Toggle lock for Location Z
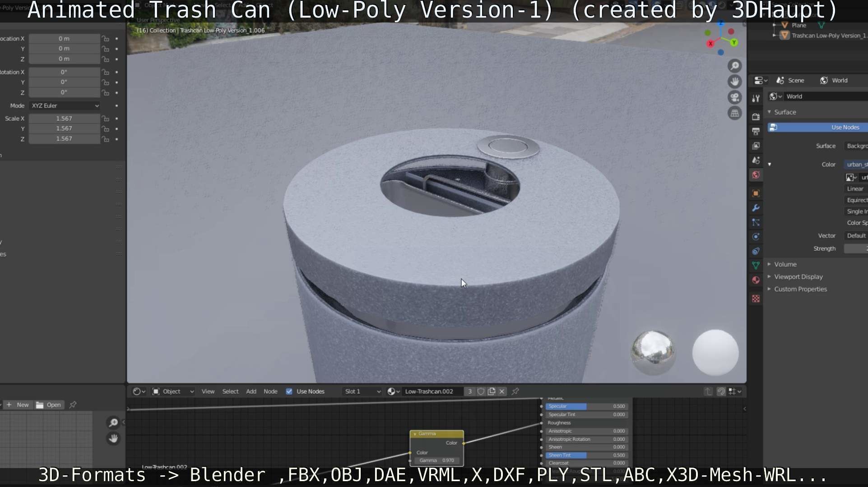868x487 pixels. click(x=105, y=59)
